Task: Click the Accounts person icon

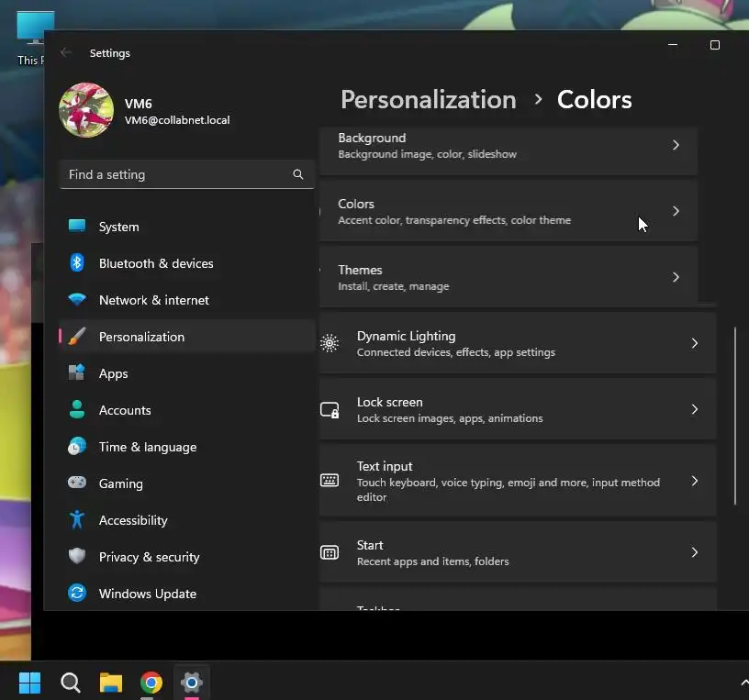Action: pos(77,409)
